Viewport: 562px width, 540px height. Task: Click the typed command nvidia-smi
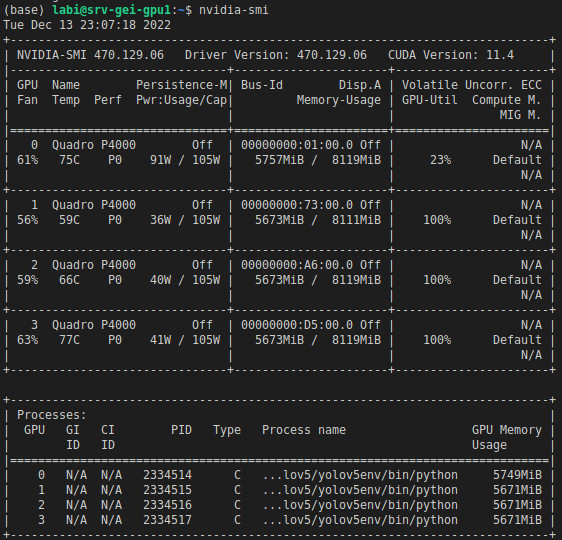tap(234, 10)
